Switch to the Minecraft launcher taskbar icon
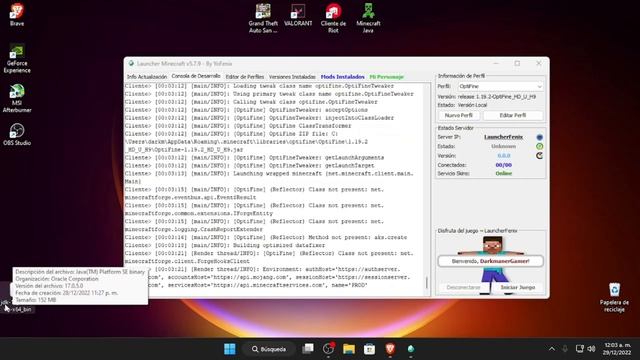The image size is (640, 360). pos(411,349)
